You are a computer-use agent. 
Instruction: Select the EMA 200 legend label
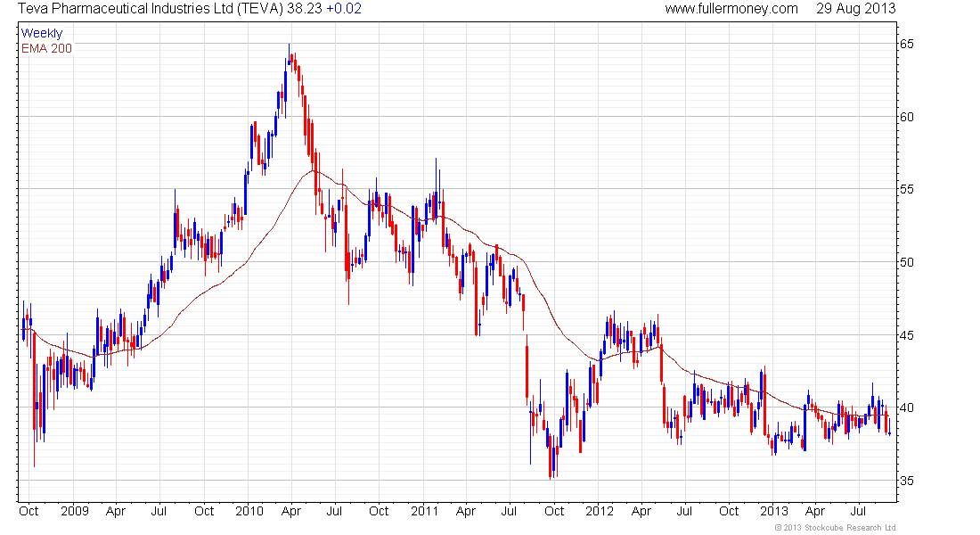click(47, 48)
